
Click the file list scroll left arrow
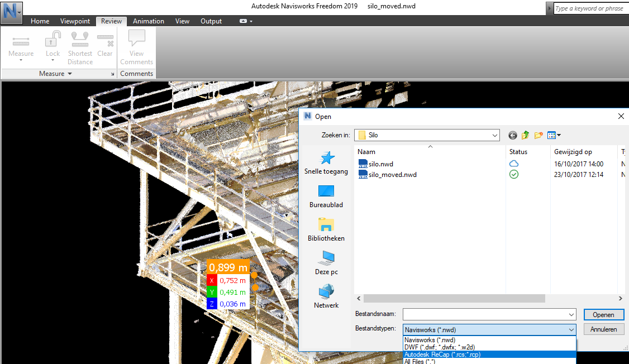(x=359, y=299)
